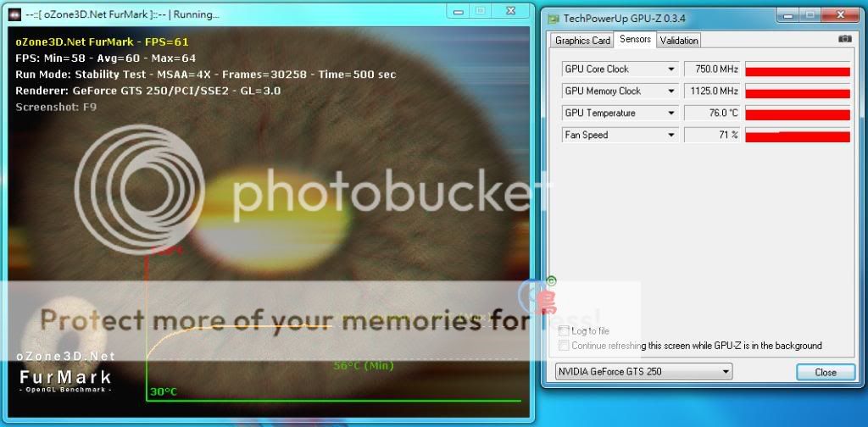The image size is (868, 427).
Task: Click the 750.0 MHz core clock value
Action: tap(711, 69)
